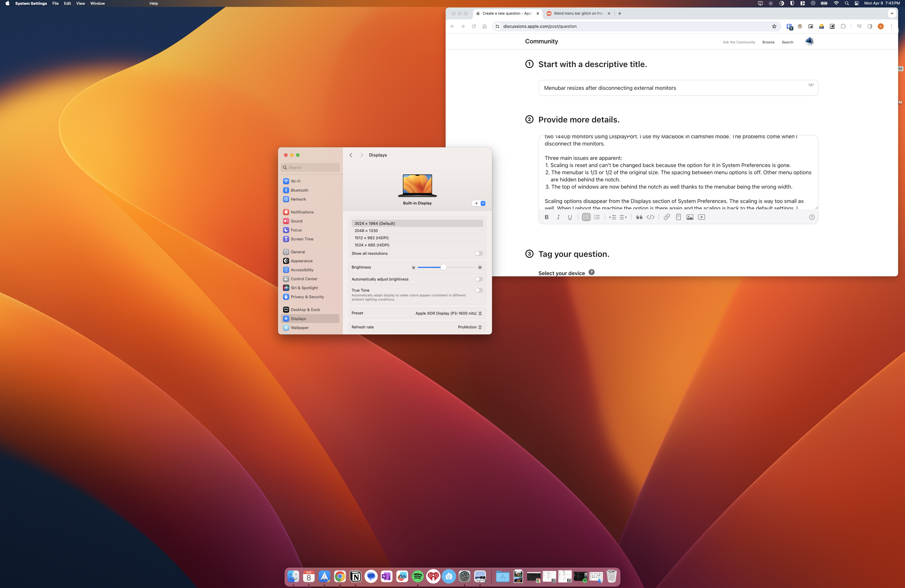Expand the add display dropdown arrow
Screen dimensions: 905x588
point(483,203)
